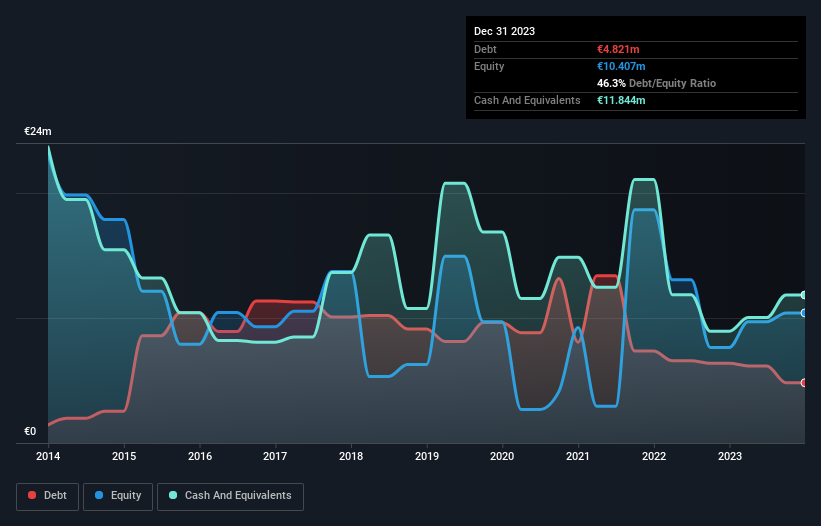Click the €4.821m debt value

[618, 49]
